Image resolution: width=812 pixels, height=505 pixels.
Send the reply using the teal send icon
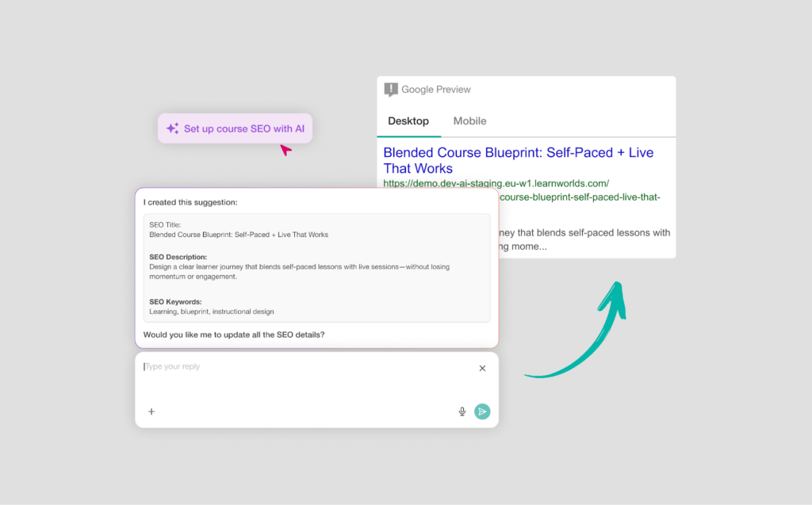coord(483,411)
